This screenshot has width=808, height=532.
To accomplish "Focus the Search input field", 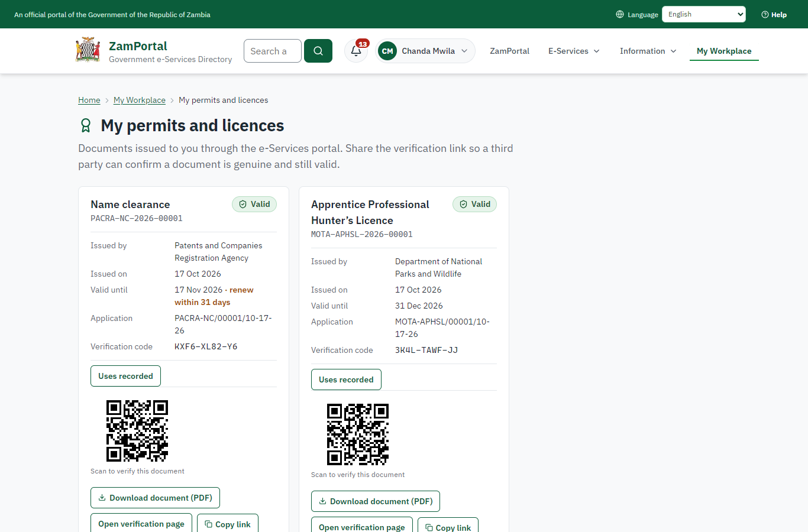I will [273, 51].
